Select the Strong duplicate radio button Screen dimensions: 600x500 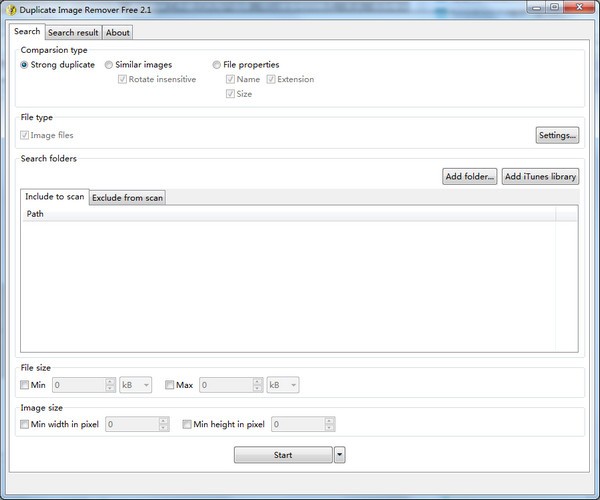(x=25, y=65)
